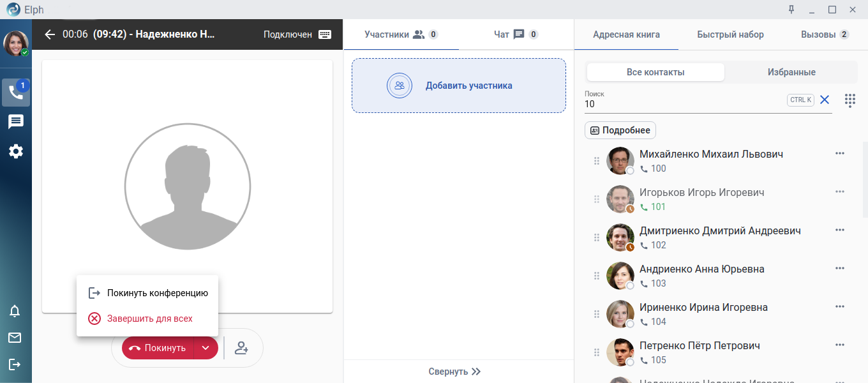Select the Все контакты filter

(655, 72)
